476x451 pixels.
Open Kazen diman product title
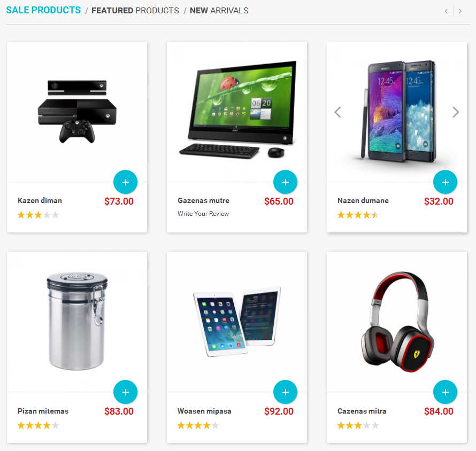[40, 200]
